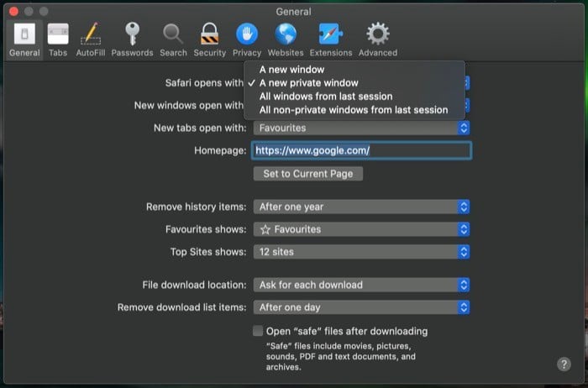Choose 'A new window' from the menu
Image resolution: width=588 pixels, height=388 pixels.
[354, 70]
